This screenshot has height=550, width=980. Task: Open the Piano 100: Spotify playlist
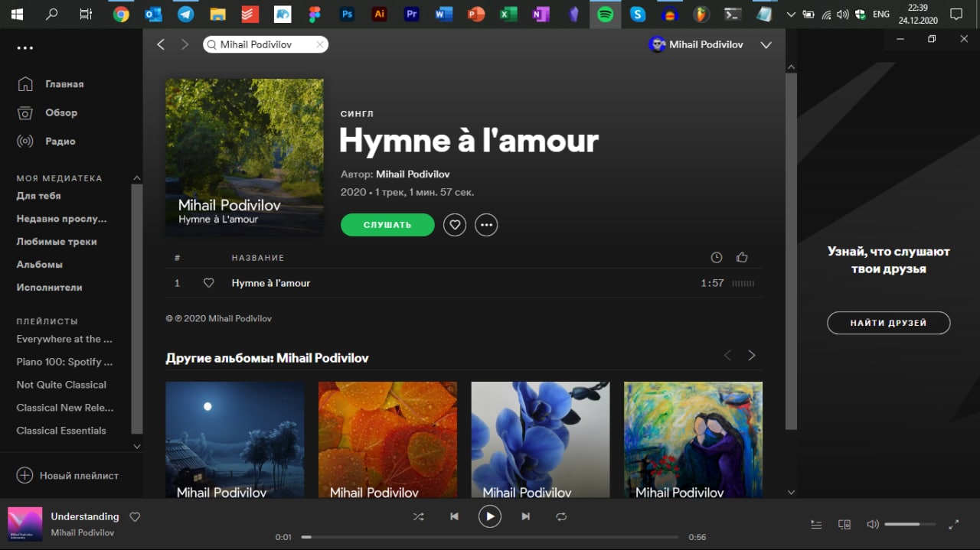click(64, 362)
